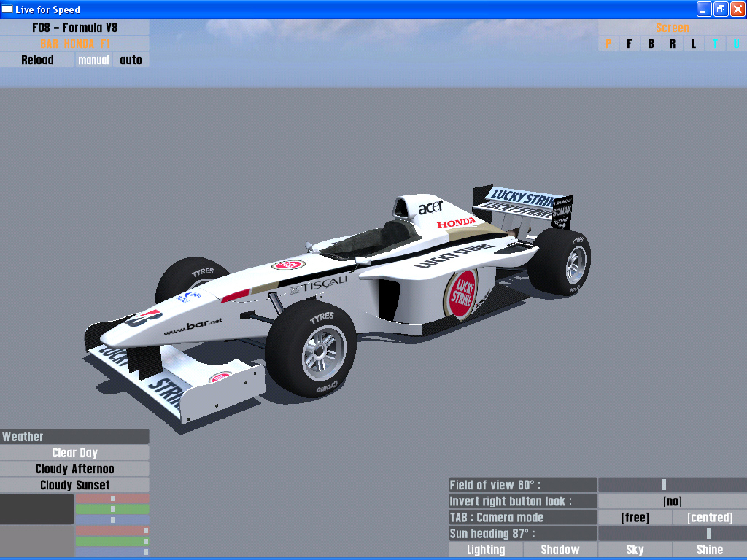Image resolution: width=747 pixels, height=560 pixels.
Task: Adjust upper red color slider
Action: click(112, 499)
